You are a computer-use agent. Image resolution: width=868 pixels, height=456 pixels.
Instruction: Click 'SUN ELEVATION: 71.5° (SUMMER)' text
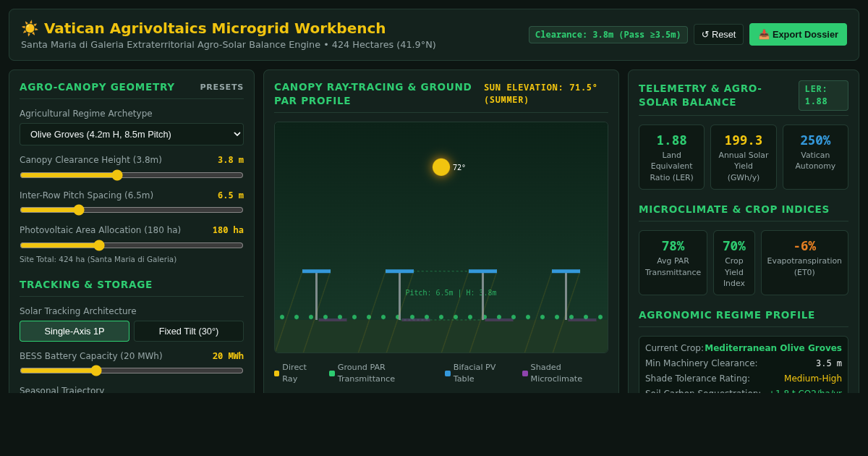(541, 93)
